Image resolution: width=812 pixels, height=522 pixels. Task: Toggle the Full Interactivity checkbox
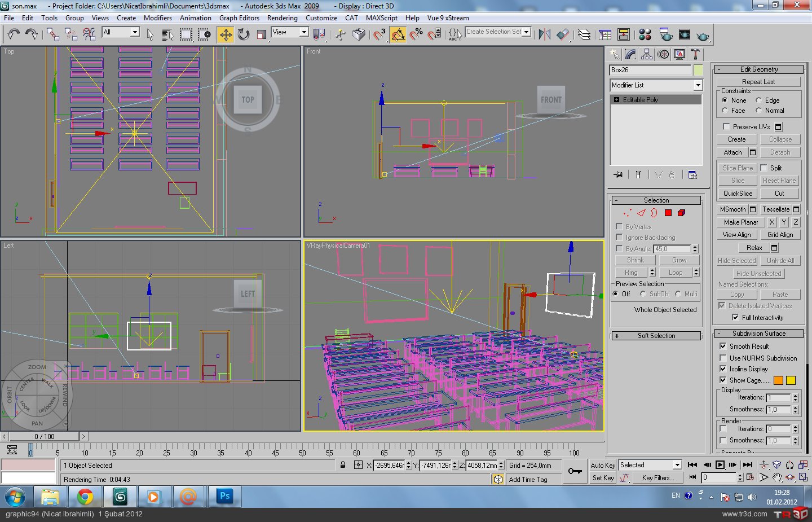coord(735,318)
